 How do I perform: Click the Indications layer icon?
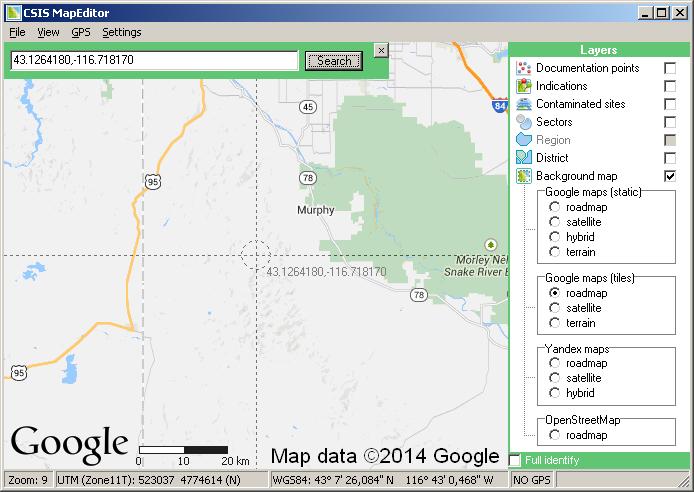[x=524, y=86]
